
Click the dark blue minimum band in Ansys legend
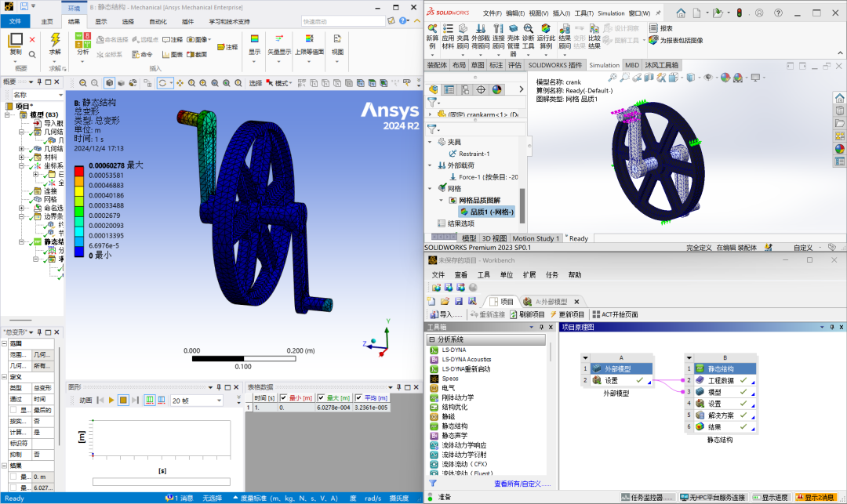79,251
